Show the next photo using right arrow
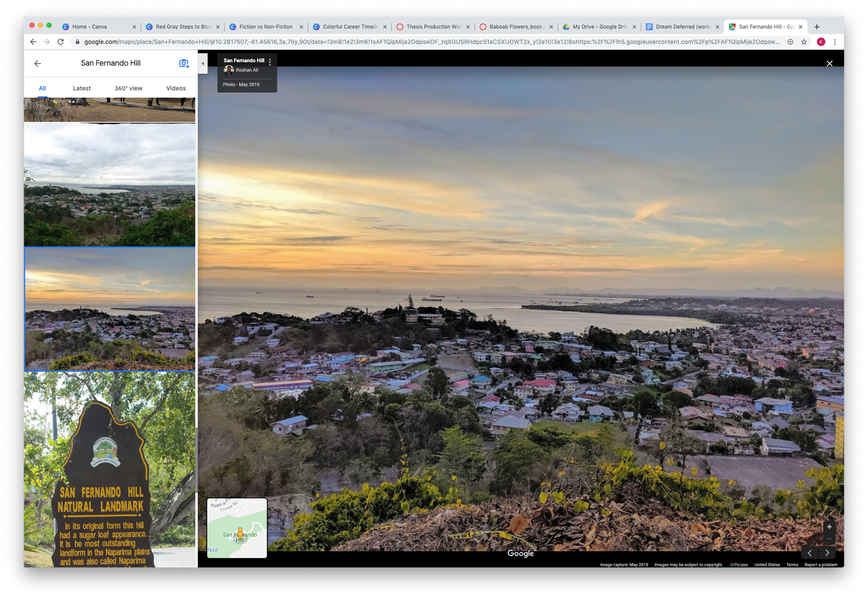Image resolution: width=868 pixels, height=599 pixels. 827,553
